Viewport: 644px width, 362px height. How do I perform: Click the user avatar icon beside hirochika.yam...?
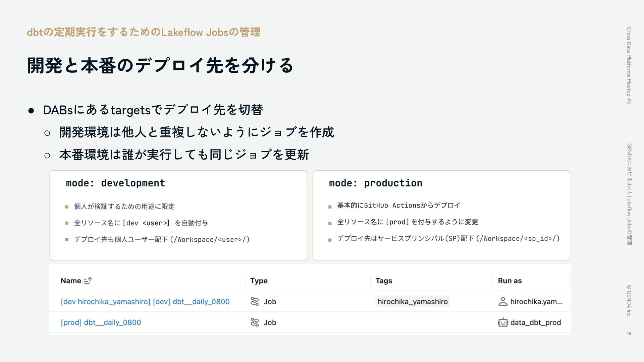pos(503,302)
